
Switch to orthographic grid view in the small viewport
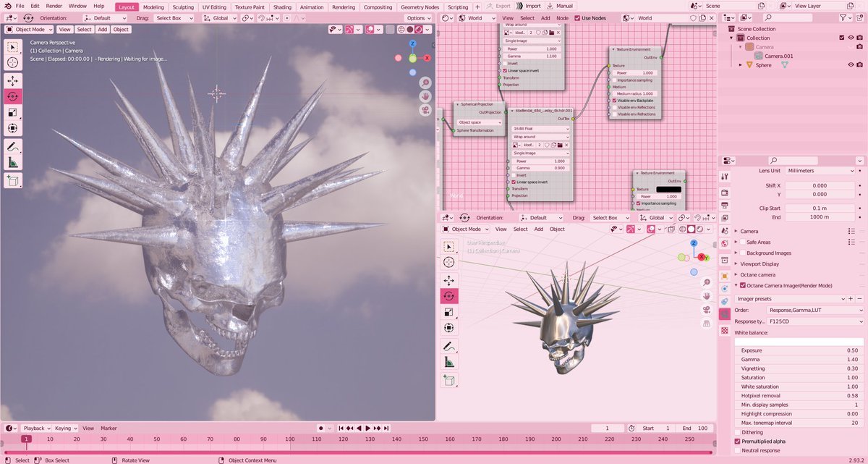click(706, 324)
